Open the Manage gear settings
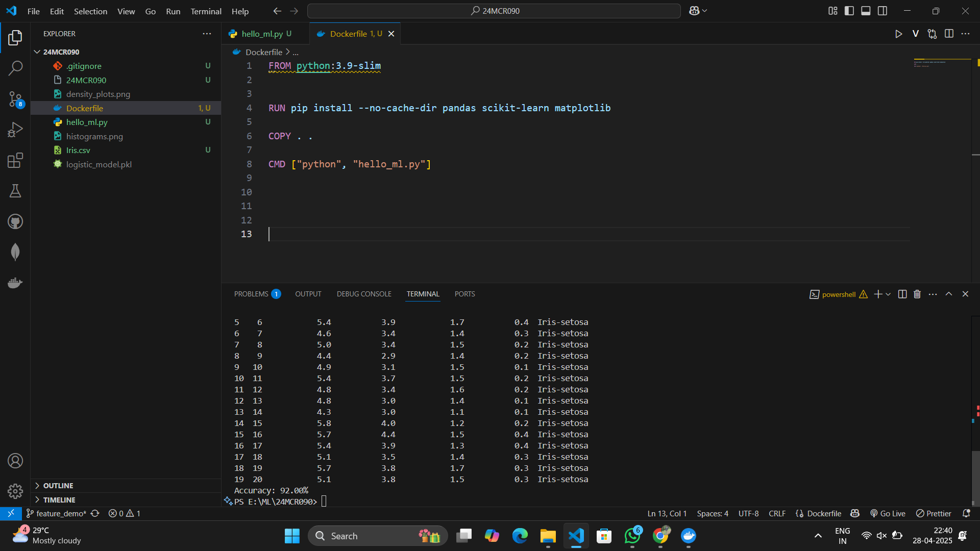Image resolution: width=980 pixels, height=551 pixels. point(15,491)
